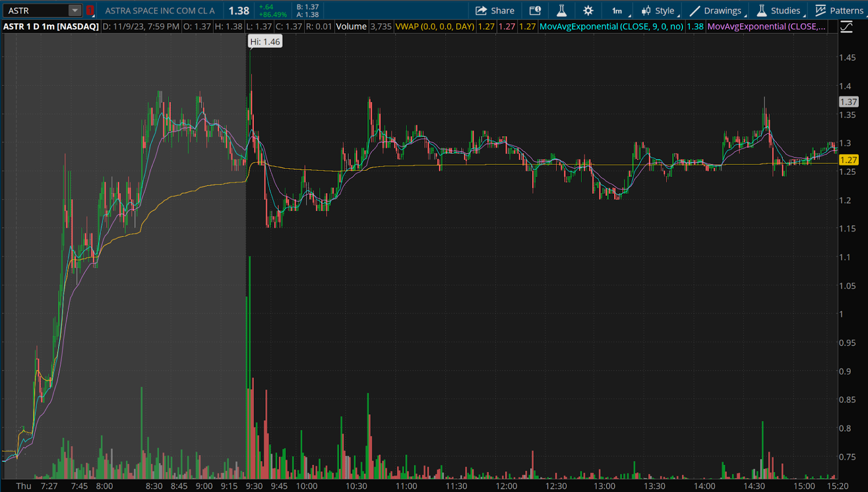Click the Thu label on time axis
Screen dimensions: 868x492
24,486
